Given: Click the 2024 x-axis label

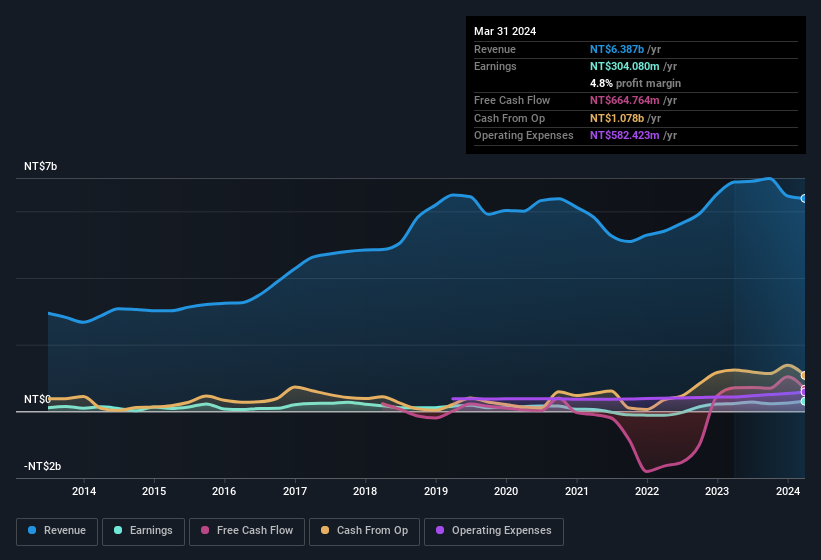Looking at the screenshot, I should 788,491.
